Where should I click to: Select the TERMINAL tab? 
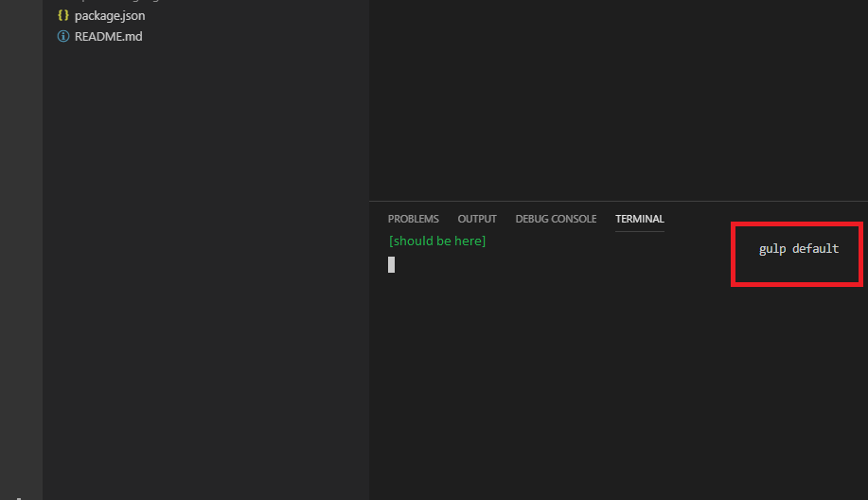point(639,219)
